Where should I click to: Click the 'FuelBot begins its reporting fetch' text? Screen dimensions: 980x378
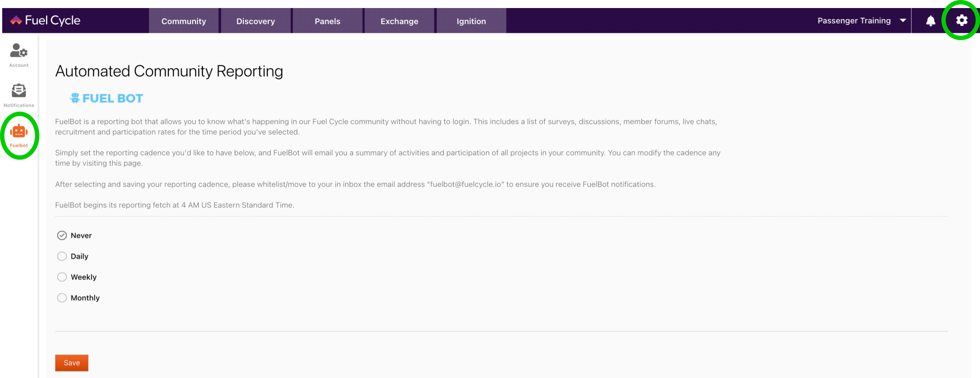click(175, 205)
